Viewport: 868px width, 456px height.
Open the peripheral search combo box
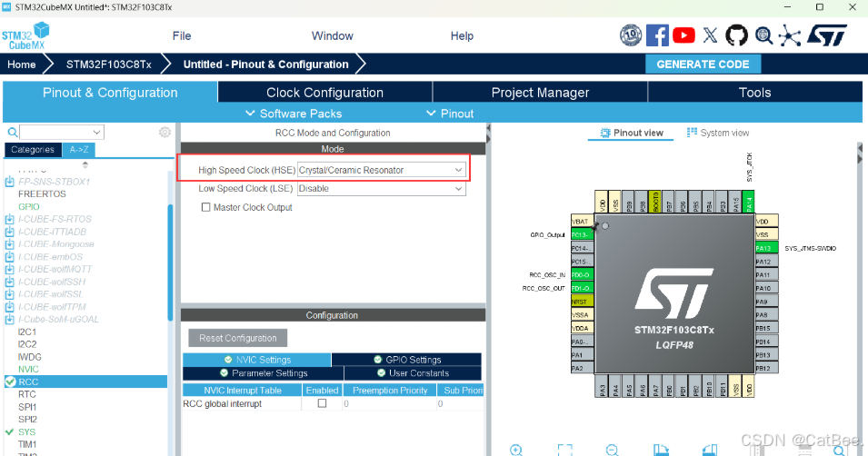tap(62, 133)
